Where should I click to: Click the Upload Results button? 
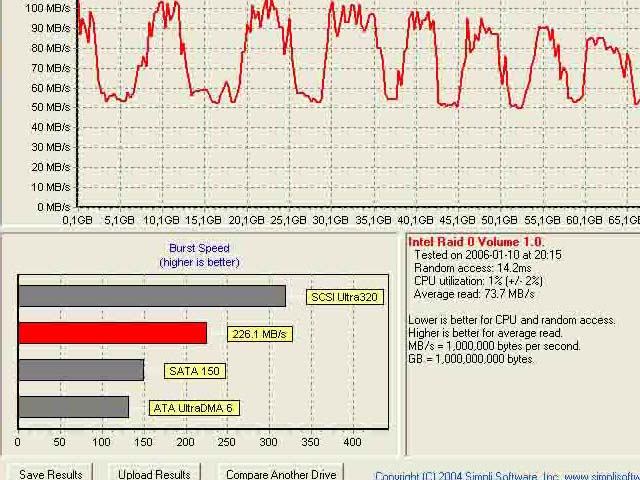point(154,473)
